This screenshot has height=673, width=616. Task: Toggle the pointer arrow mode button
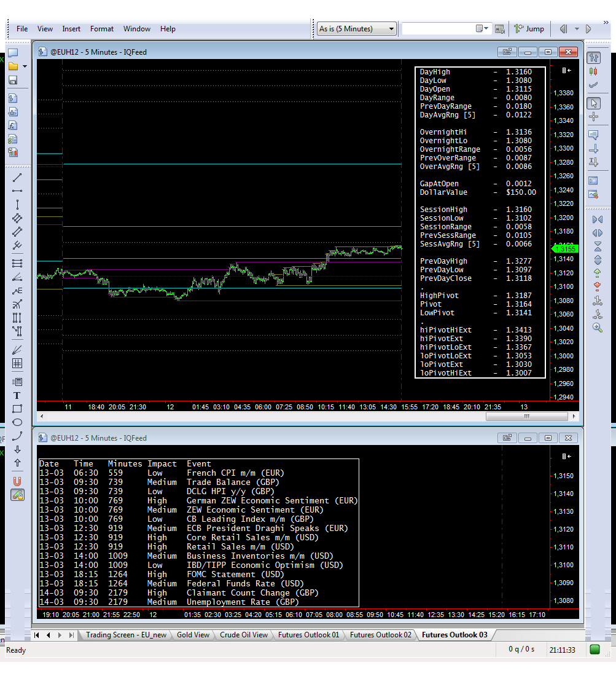[594, 103]
